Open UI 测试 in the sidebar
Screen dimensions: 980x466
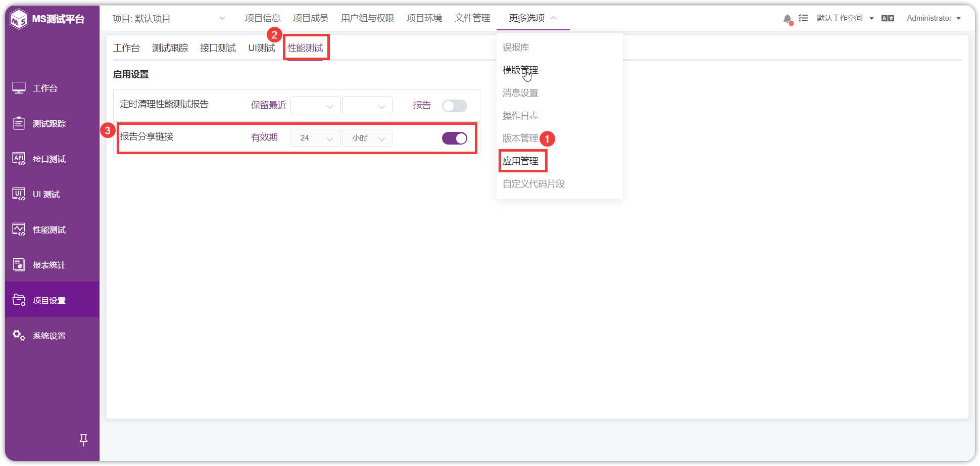[52, 194]
